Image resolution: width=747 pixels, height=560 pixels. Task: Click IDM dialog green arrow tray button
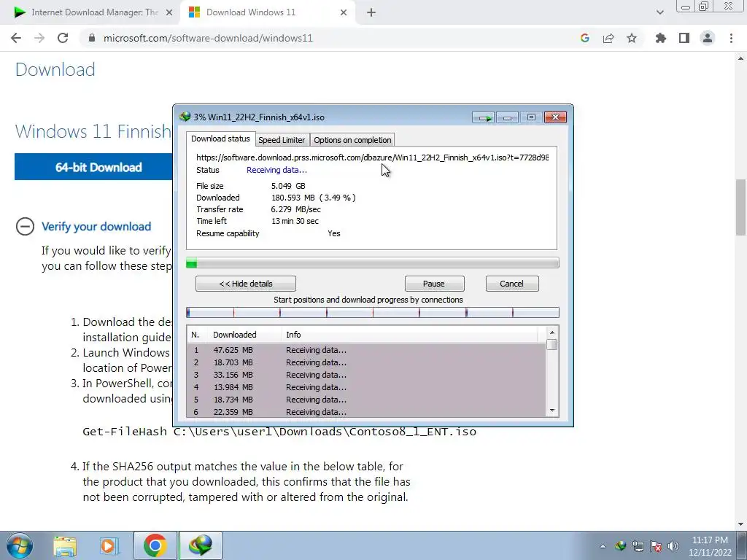pyautogui.click(x=484, y=117)
